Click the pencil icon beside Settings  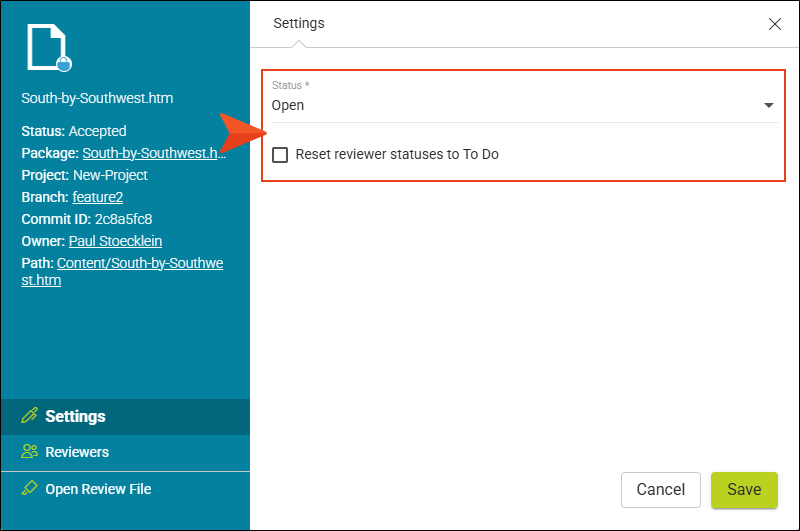click(x=29, y=415)
